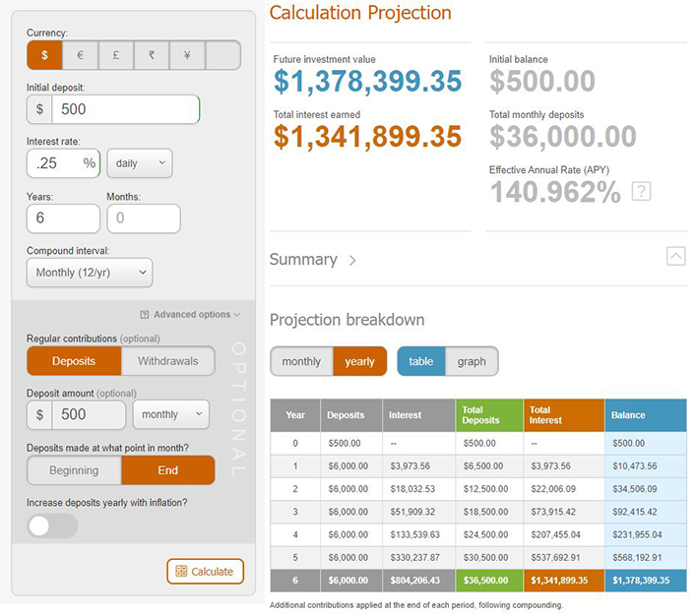Expand the Summary section
Image resolution: width=696 pixels, height=616 pixels.
tap(313, 260)
